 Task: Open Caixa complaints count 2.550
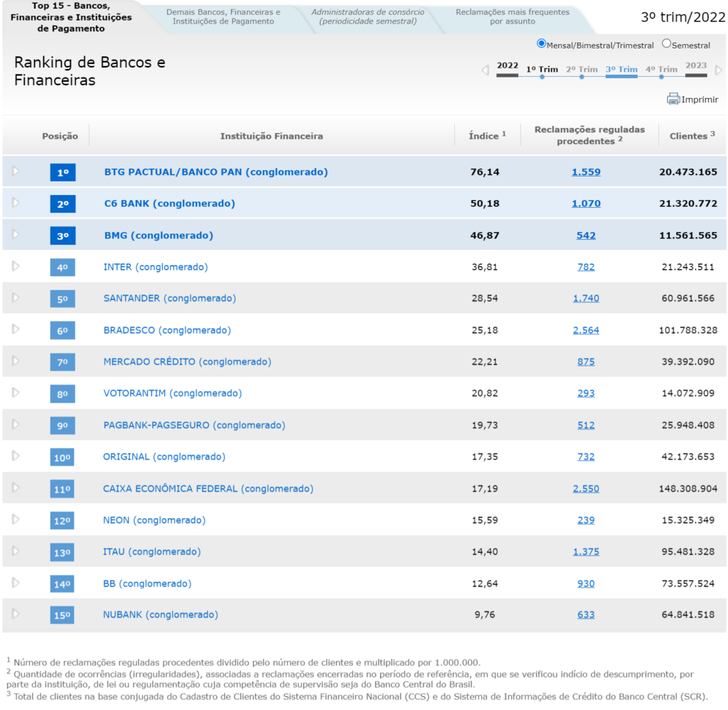[x=586, y=489]
